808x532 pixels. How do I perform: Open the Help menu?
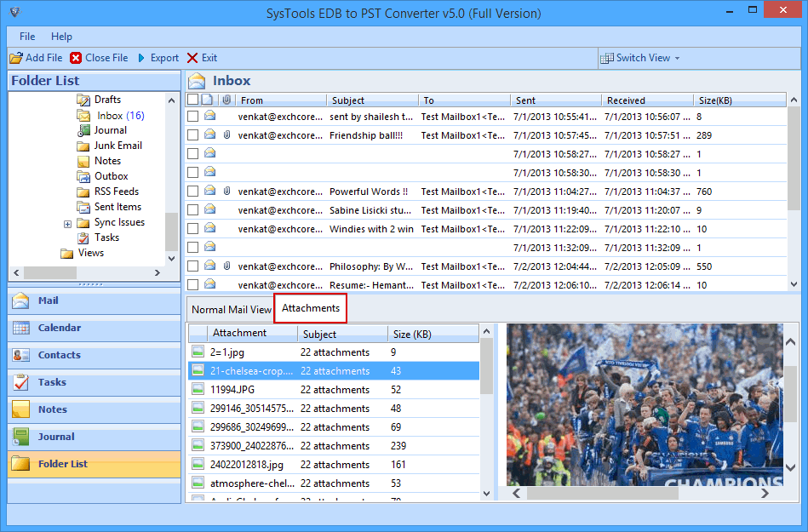coord(61,37)
